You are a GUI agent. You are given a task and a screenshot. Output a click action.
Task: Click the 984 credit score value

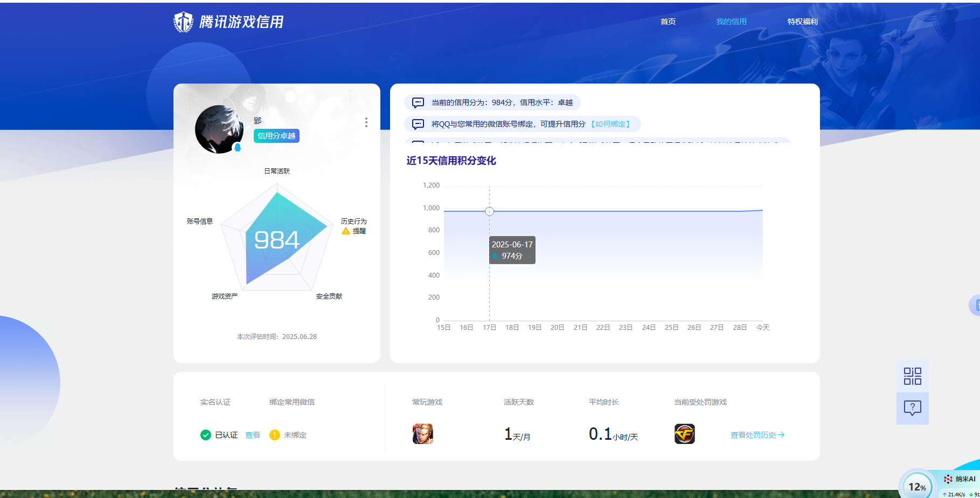coord(277,240)
